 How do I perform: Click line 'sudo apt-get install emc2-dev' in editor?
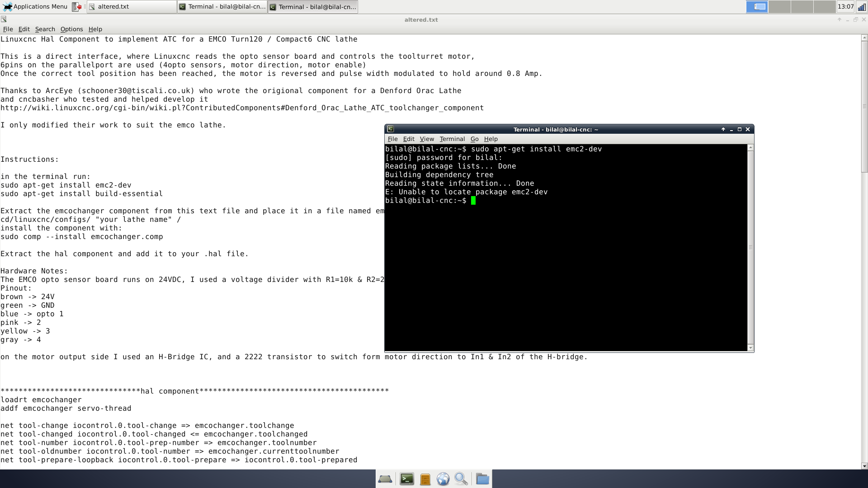[x=66, y=185]
